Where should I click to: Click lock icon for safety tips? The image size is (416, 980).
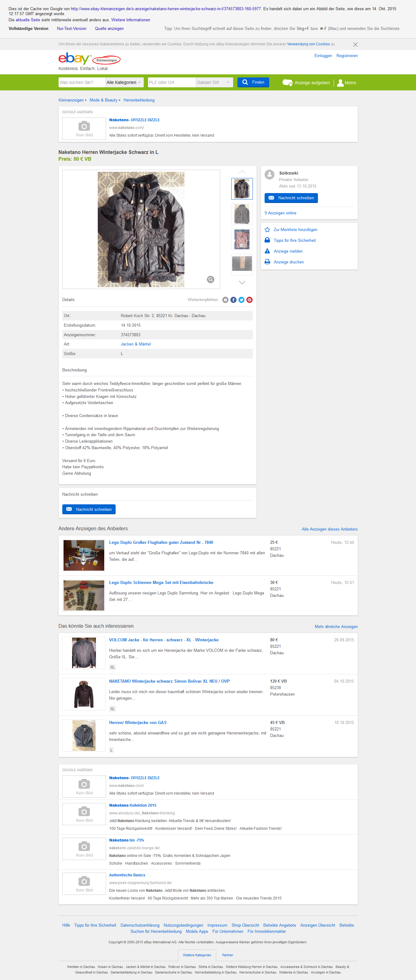[x=267, y=240]
